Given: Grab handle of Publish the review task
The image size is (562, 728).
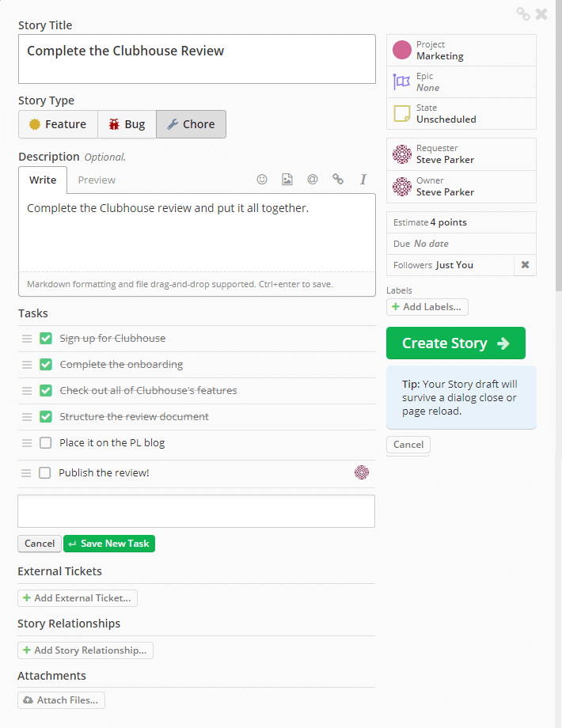Looking at the screenshot, I should pos(26,472).
